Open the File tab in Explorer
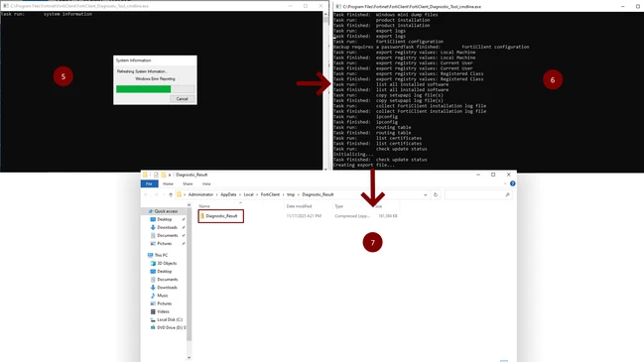 point(149,183)
